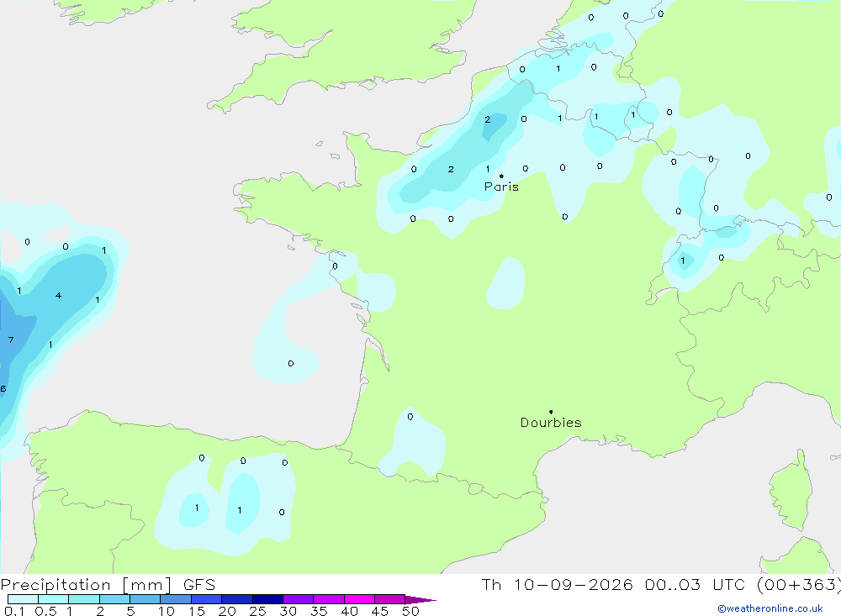Pick the 0.1–0.5 mm palest legend swatch
The width and height of the screenshot is (841, 616).
(23, 599)
